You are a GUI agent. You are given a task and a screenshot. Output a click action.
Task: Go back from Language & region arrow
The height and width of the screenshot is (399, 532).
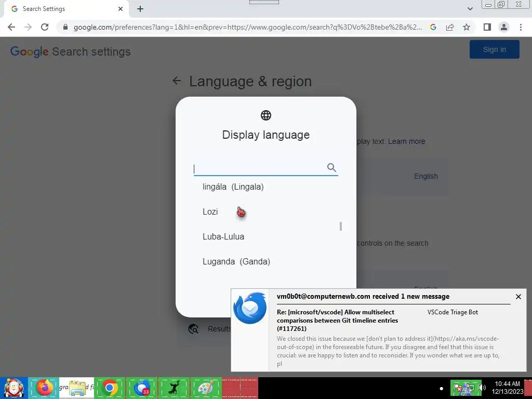coord(177,81)
